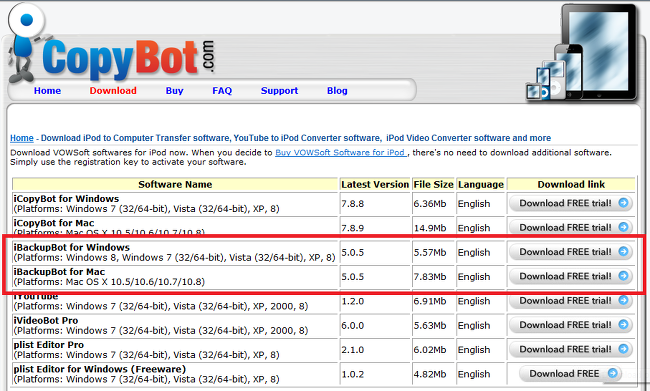Click the Home breadcrumb link
This screenshot has width=650, height=391.
point(22,138)
